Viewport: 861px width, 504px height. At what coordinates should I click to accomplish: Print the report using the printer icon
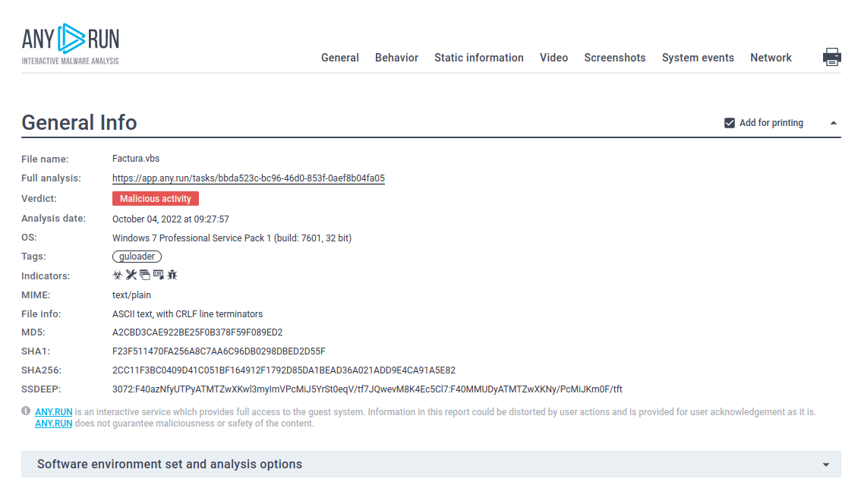[x=832, y=57]
